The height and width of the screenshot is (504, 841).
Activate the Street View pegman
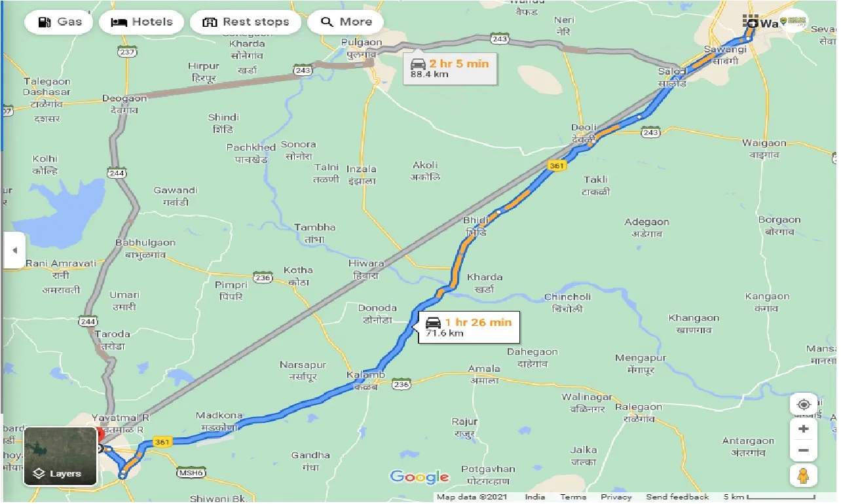[x=804, y=475]
